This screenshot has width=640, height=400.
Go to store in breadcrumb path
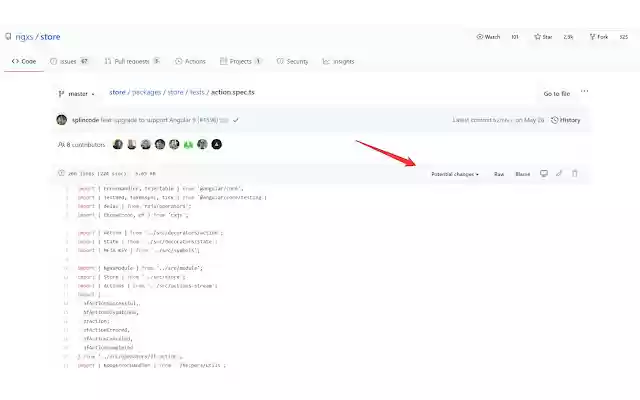tap(117, 92)
